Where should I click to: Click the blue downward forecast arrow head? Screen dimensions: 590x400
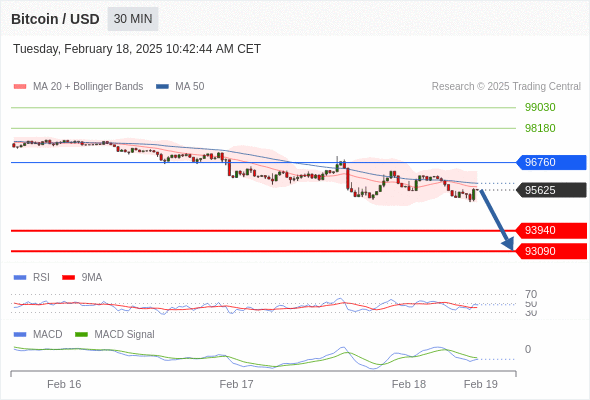coord(509,244)
